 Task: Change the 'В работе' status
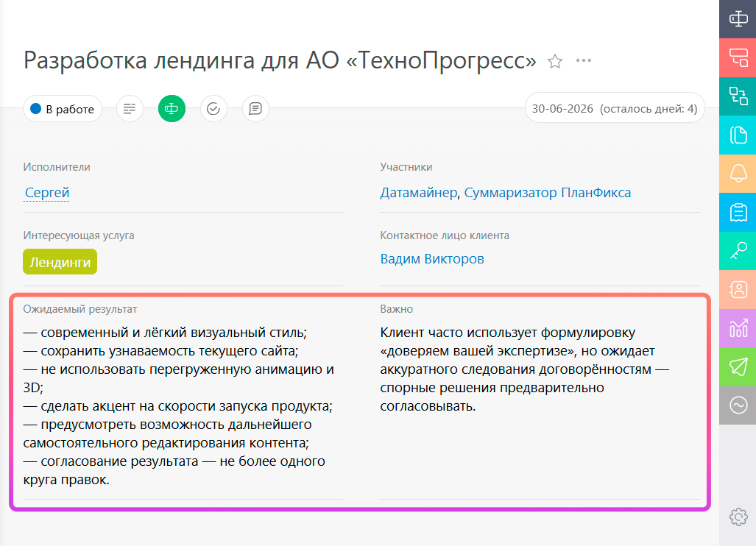tap(63, 109)
